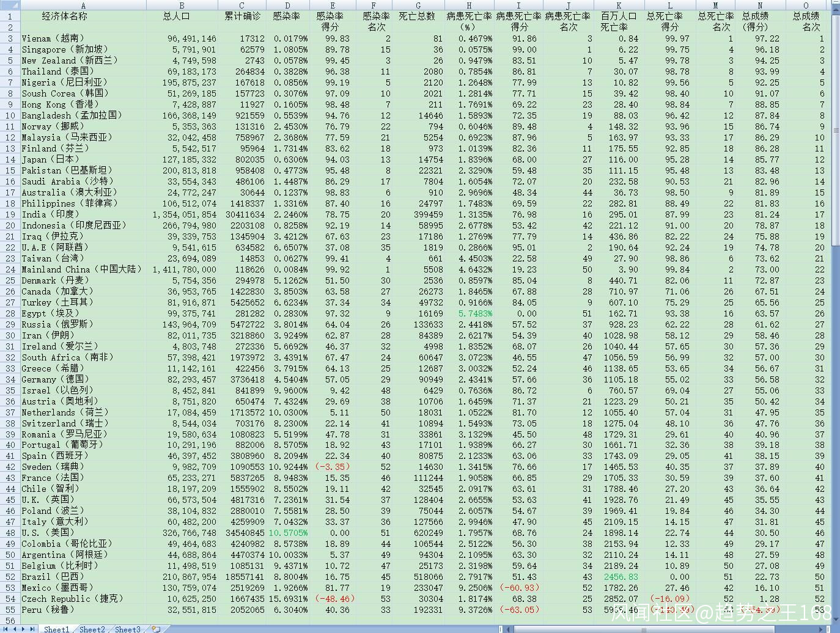Image resolution: width=840 pixels, height=633 pixels.
Task: Select the Mainland China (中国大陆) cell
Action: [83, 269]
